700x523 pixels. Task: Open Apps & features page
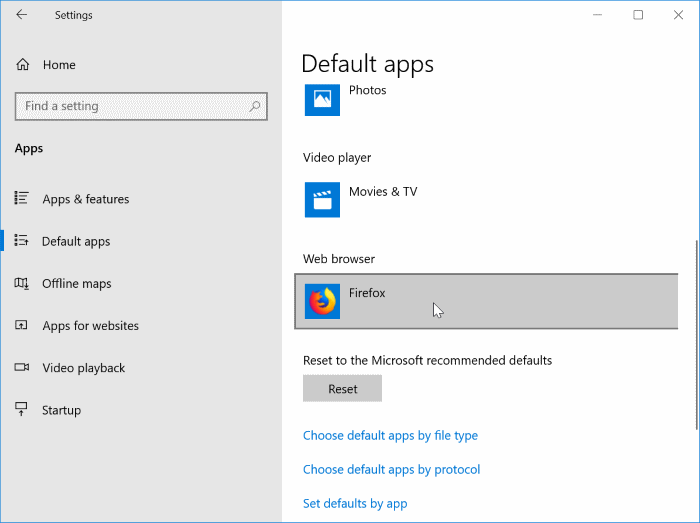[x=86, y=199]
